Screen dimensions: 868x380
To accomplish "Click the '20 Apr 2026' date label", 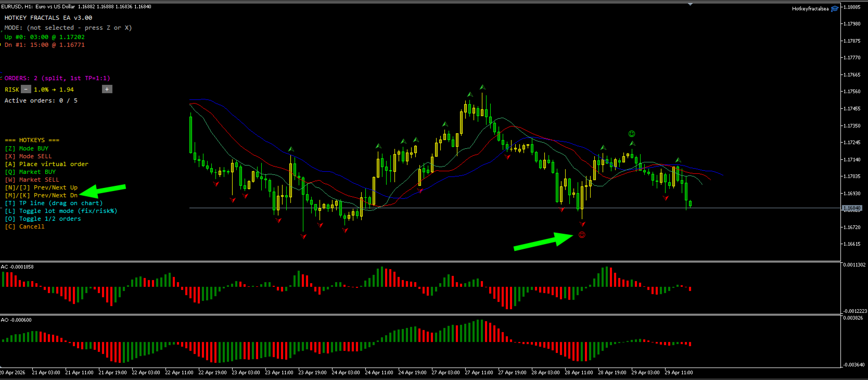I will pyautogui.click(x=12, y=373).
